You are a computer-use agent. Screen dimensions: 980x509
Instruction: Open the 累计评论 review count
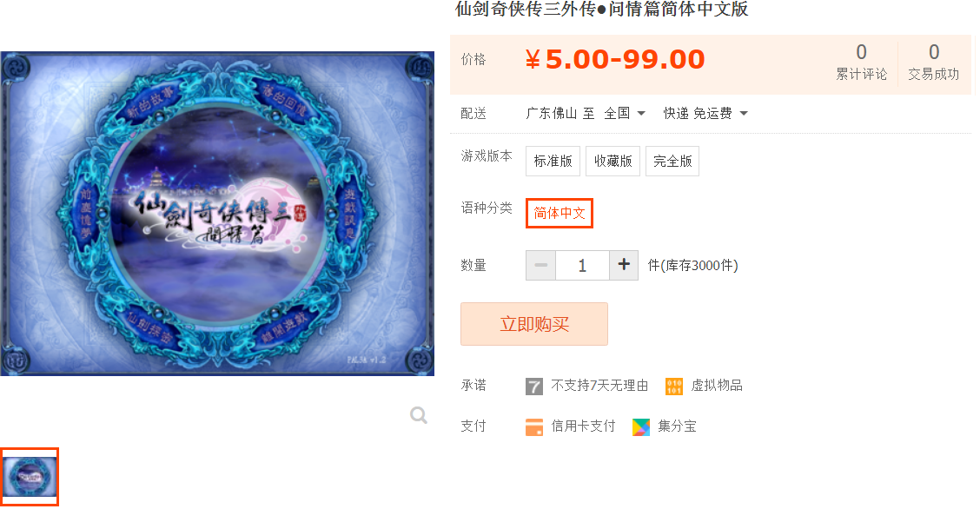pos(861,62)
